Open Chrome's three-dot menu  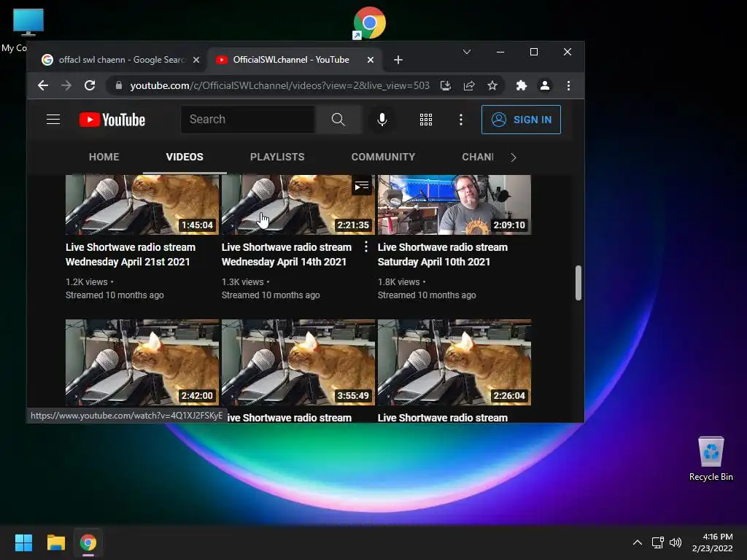(568, 86)
